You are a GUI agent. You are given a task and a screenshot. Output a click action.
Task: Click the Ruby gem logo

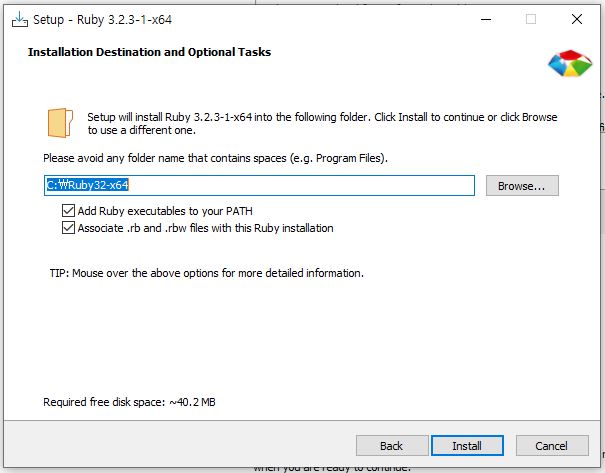pos(570,63)
